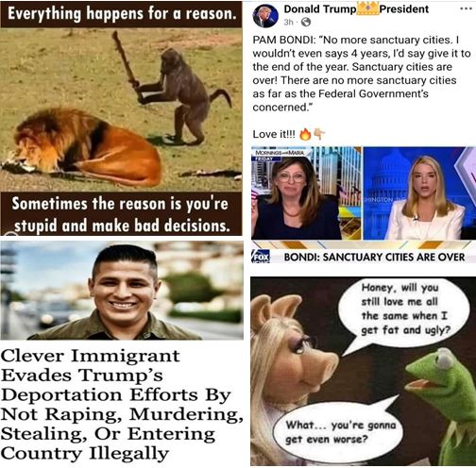
Task: Click the crown emoji in profile name
Action: click(367, 8)
